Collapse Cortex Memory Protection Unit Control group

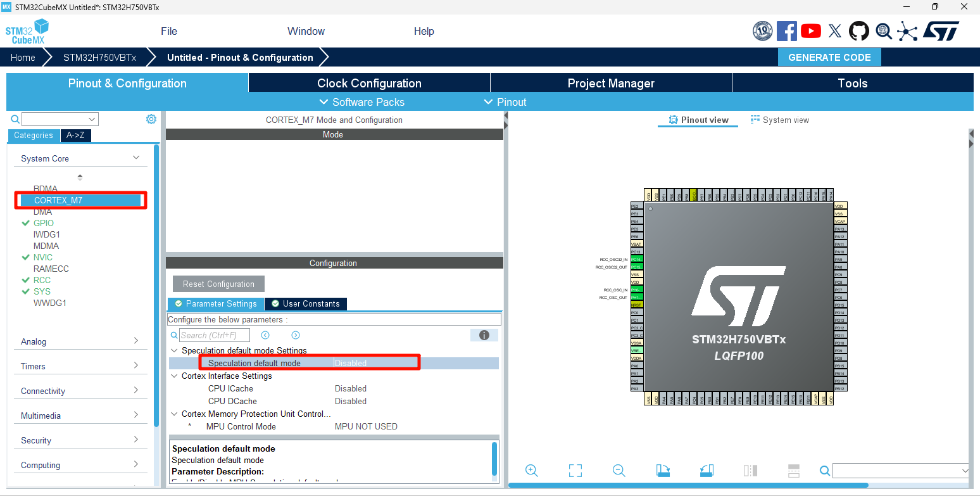[175, 414]
